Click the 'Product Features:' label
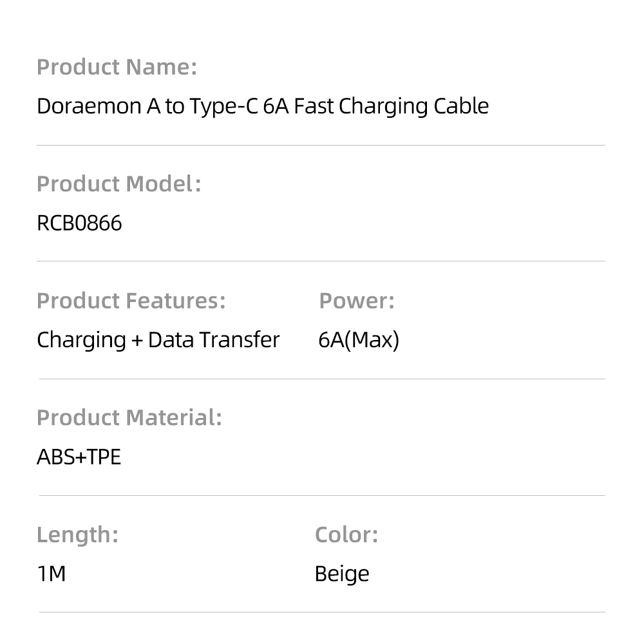The height and width of the screenshot is (644, 644). pos(131,301)
